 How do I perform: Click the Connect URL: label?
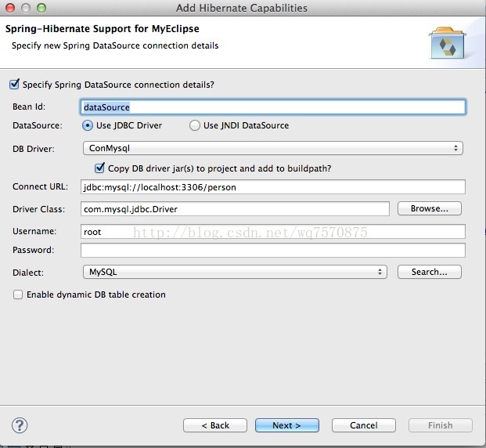40,186
